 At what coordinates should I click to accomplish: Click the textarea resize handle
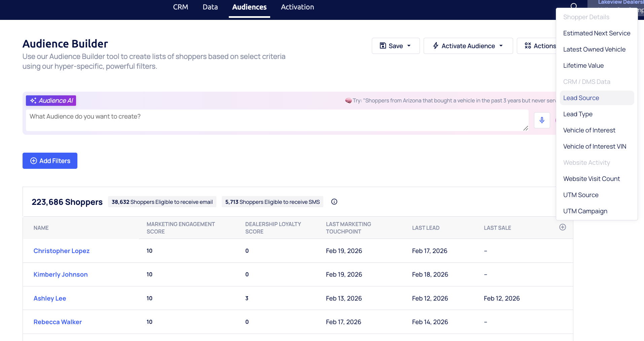pyautogui.click(x=526, y=128)
